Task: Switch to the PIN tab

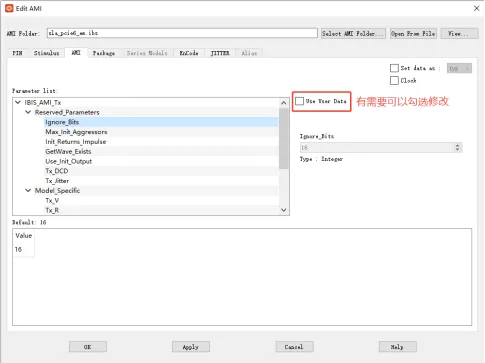Action: 17,53
